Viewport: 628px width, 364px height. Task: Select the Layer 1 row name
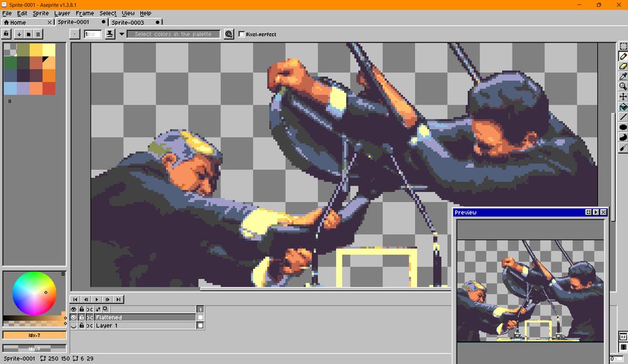coord(145,326)
